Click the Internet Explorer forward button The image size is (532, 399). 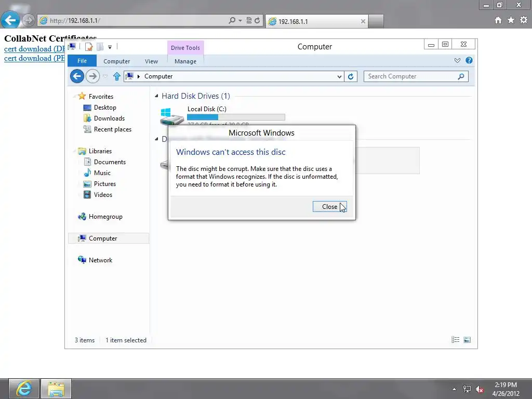29,20
